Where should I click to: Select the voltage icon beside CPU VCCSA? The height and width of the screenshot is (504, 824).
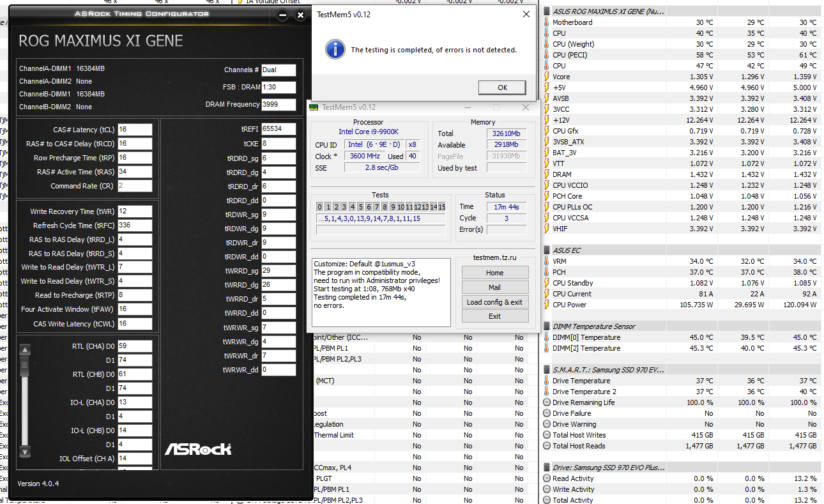[x=546, y=218]
